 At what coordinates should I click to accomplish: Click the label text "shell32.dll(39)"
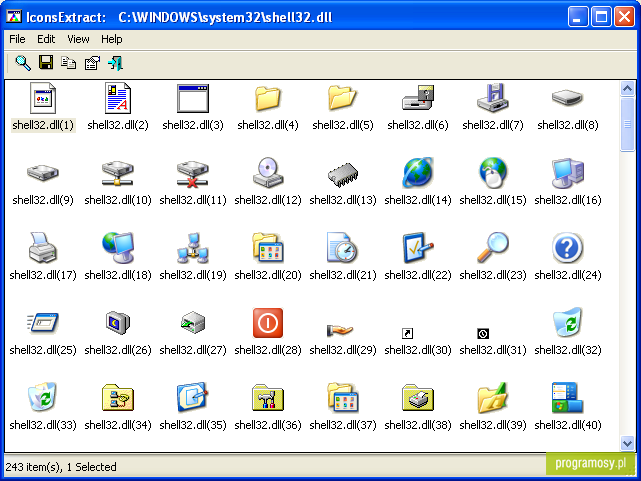(x=493, y=425)
